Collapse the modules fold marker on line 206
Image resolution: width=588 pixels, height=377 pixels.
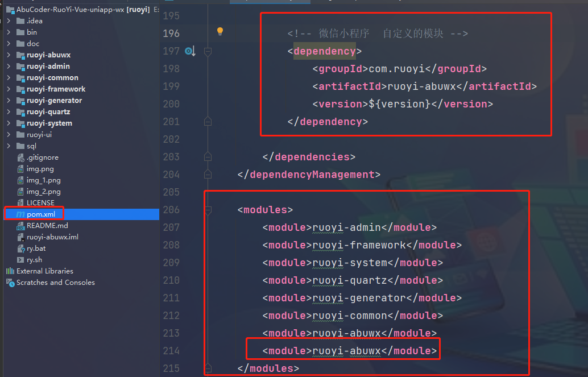(x=208, y=210)
